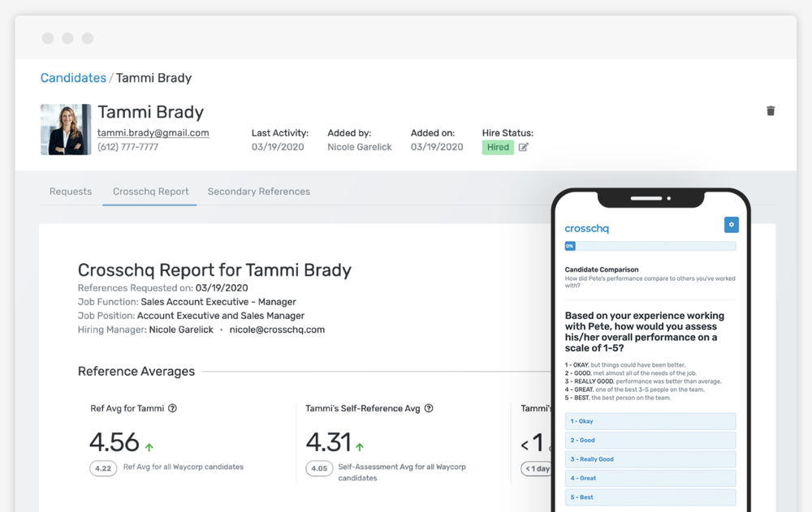Click the Tammi Brady name heading

[151, 112]
